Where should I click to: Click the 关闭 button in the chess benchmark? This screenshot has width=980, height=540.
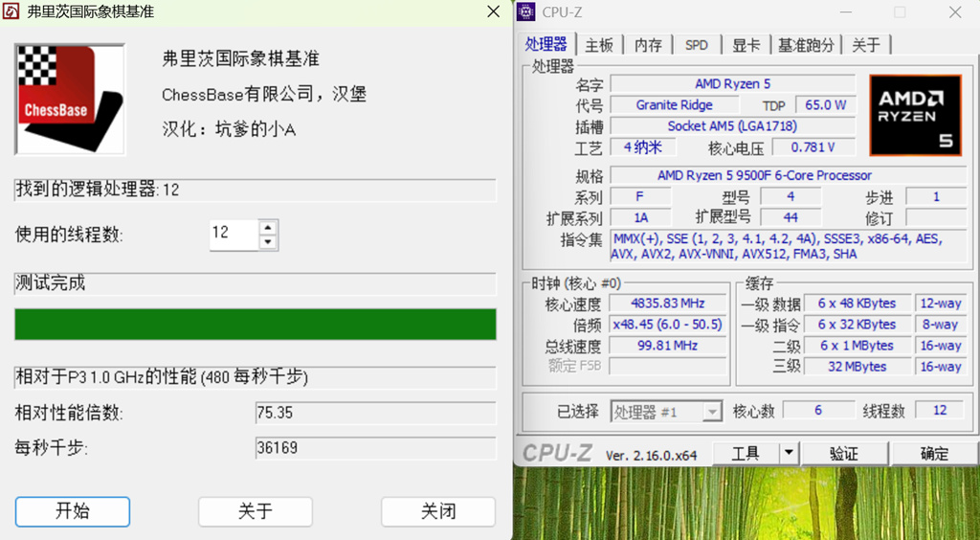(x=438, y=511)
